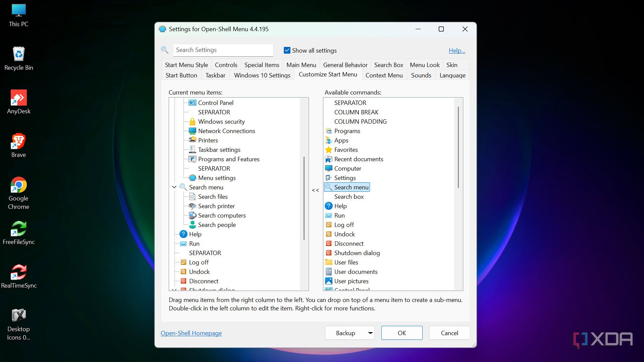Uncheck the Show all settings checkbox
This screenshot has width=644, height=362.
(x=287, y=50)
